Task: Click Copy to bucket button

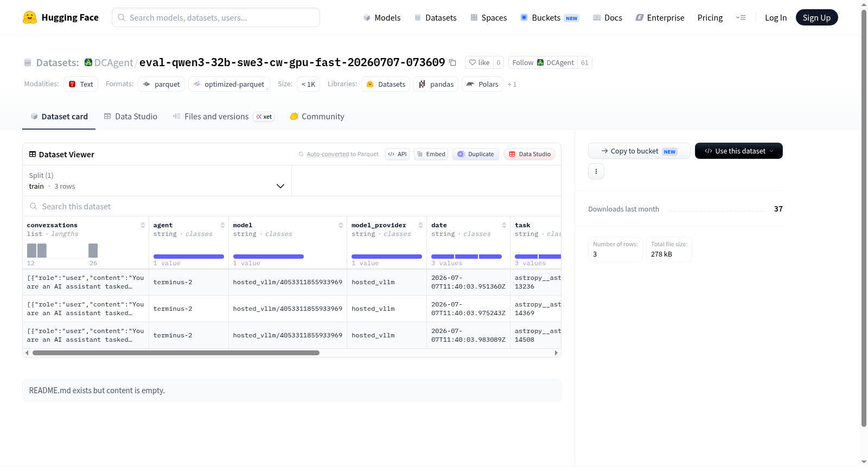Action: point(639,151)
